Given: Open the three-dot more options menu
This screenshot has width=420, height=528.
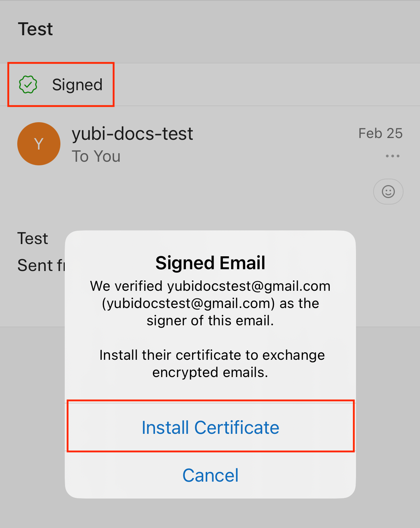Looking at the screenshot, I should pyautogui.click(x=392, y=156).
